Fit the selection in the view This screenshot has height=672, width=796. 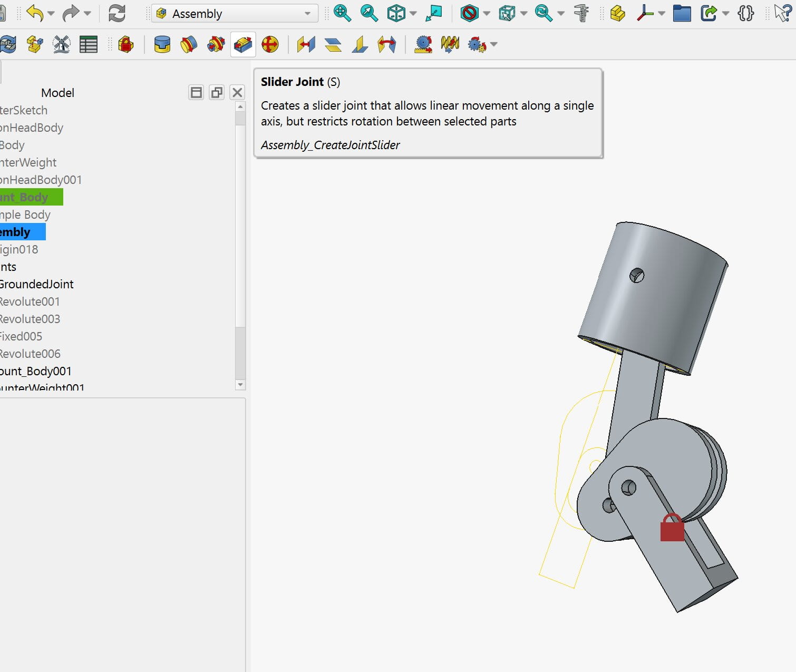coord(369,13)
